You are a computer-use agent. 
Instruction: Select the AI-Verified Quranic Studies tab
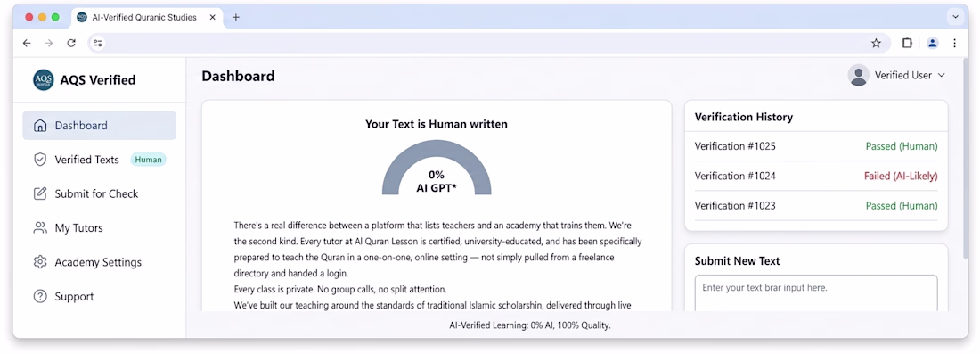click(x=148, y=18)
